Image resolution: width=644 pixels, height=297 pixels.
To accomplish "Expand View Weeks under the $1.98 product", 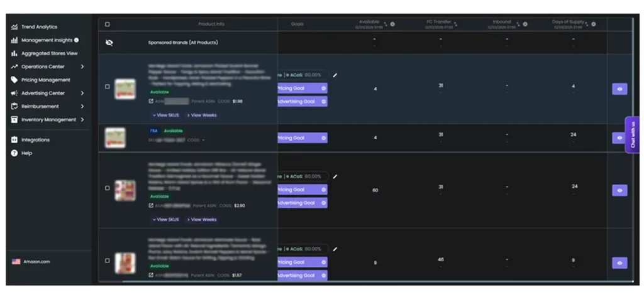I will click(202, 116).
